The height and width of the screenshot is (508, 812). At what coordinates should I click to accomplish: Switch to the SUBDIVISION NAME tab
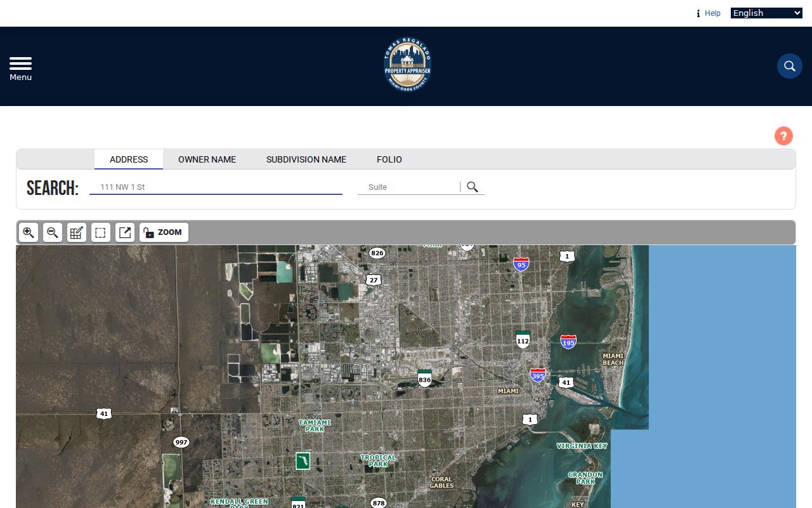[x=306, y=159]
